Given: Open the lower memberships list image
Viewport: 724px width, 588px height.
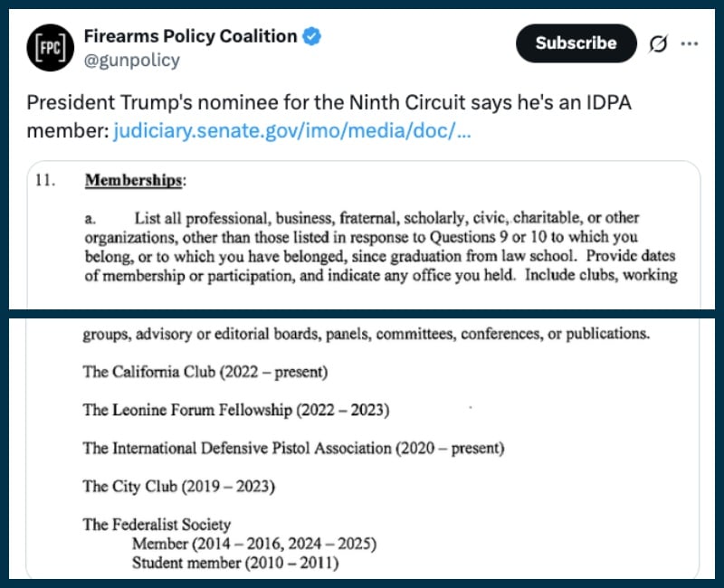Looking at the screenshot, I should point(363,448).
